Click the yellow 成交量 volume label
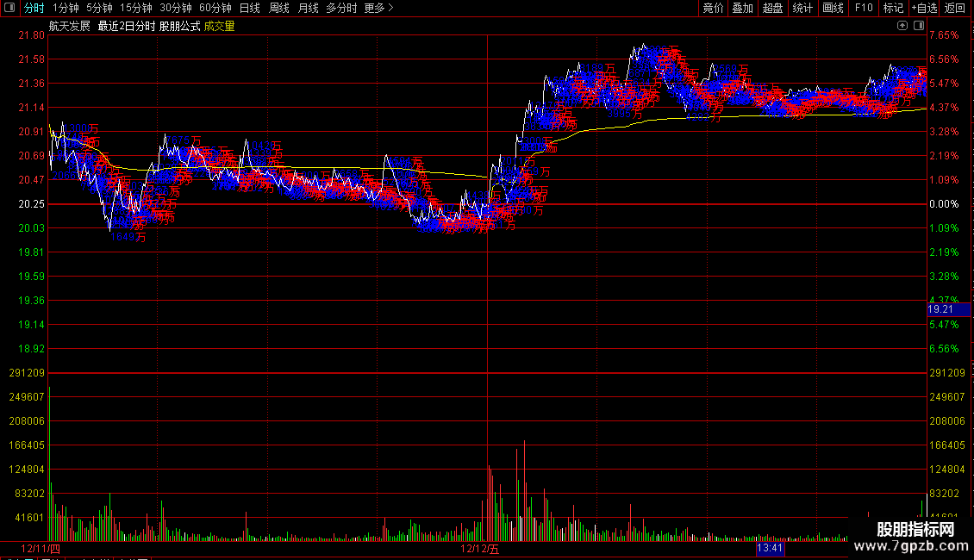Image resolution: width=974 pixels, height=560 pixels. click(x=219, y=26)
